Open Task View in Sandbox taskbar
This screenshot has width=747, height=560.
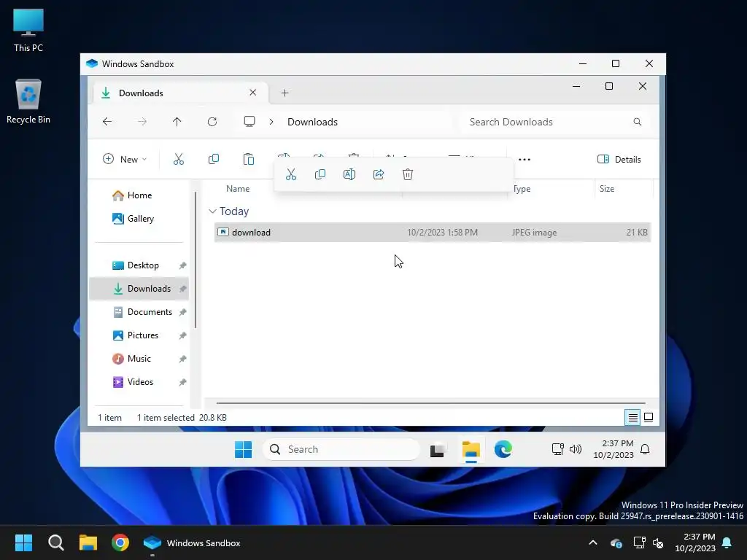[438, 449]
